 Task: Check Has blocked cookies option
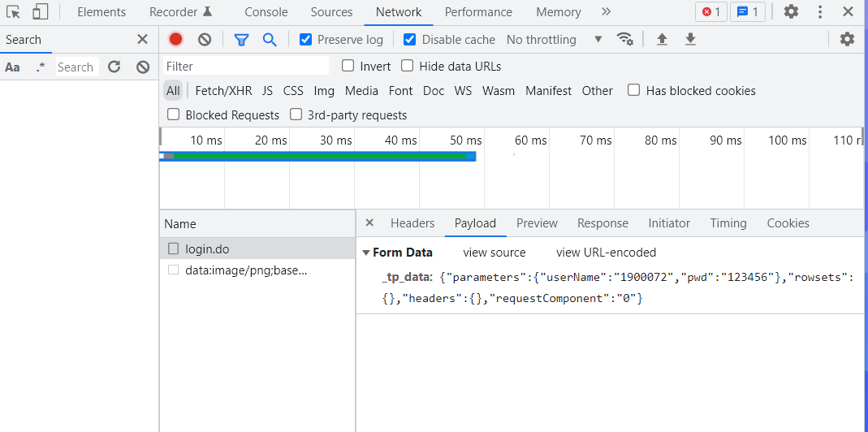[x=634, y=89]
